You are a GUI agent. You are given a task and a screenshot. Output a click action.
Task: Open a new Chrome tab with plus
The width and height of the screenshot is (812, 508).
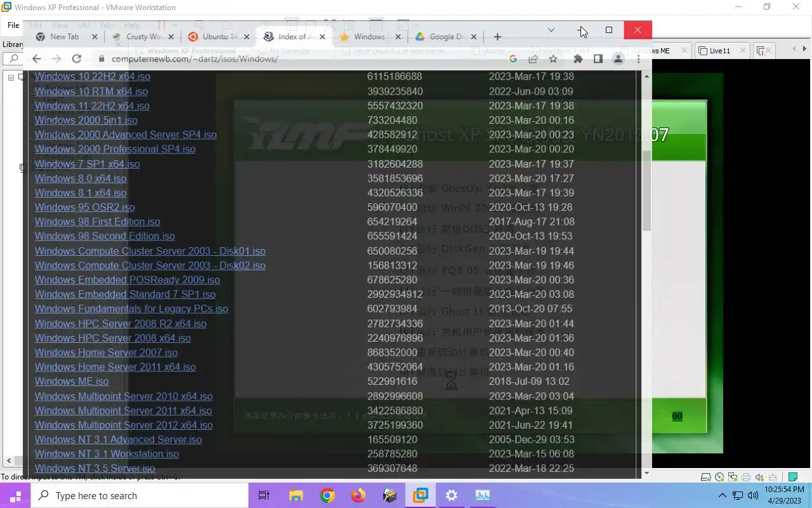(497, 37)
